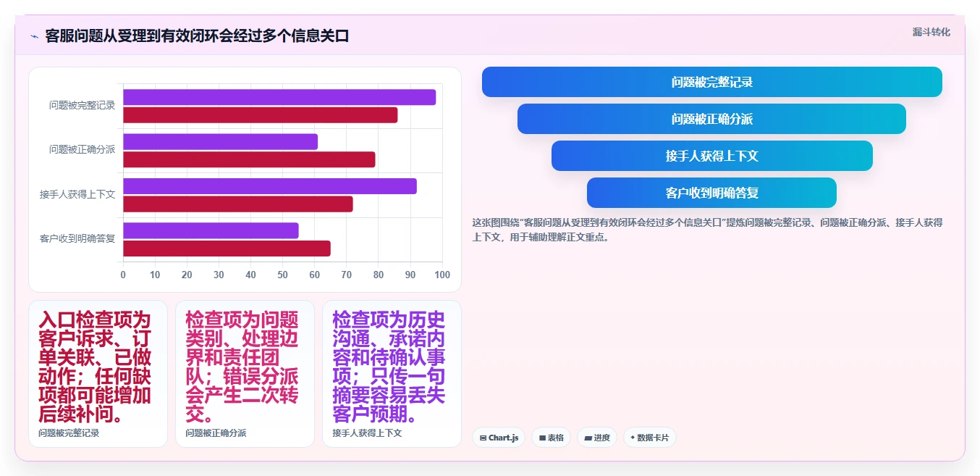Select the purple bar for 客户收到明确答复
The image size is (980, 476).
tap(211, 230)
